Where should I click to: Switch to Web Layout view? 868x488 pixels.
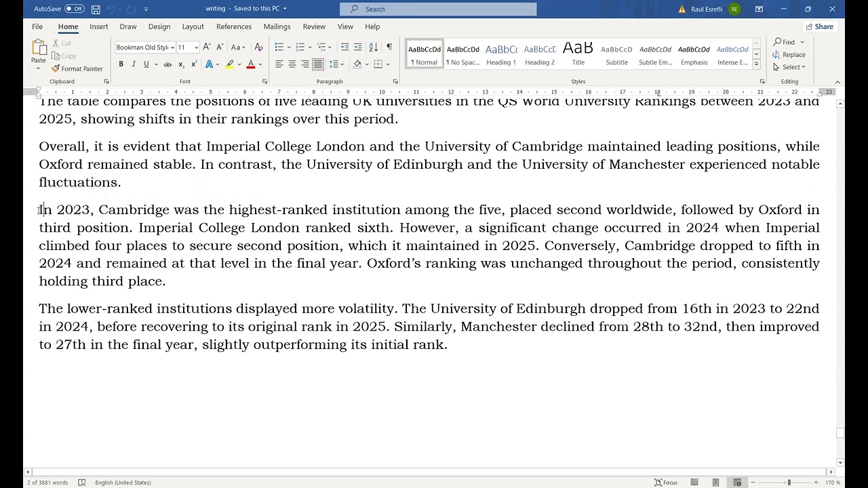pos(737,483)
